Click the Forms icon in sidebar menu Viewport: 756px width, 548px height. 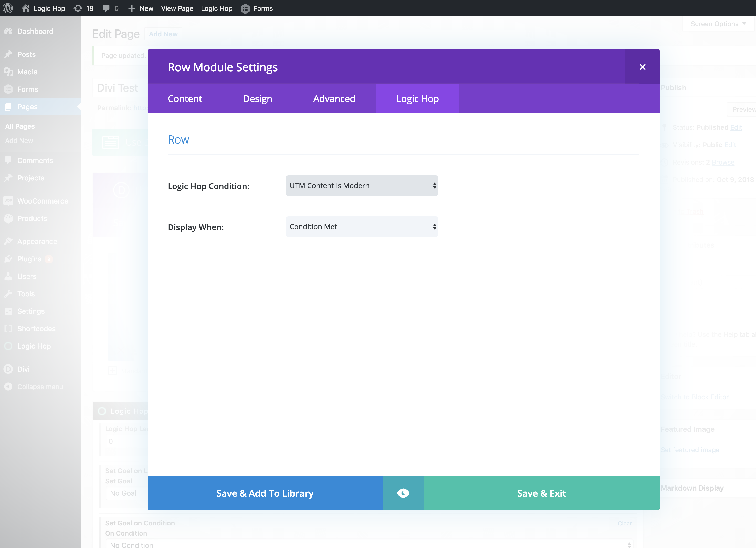pos(8,89)
